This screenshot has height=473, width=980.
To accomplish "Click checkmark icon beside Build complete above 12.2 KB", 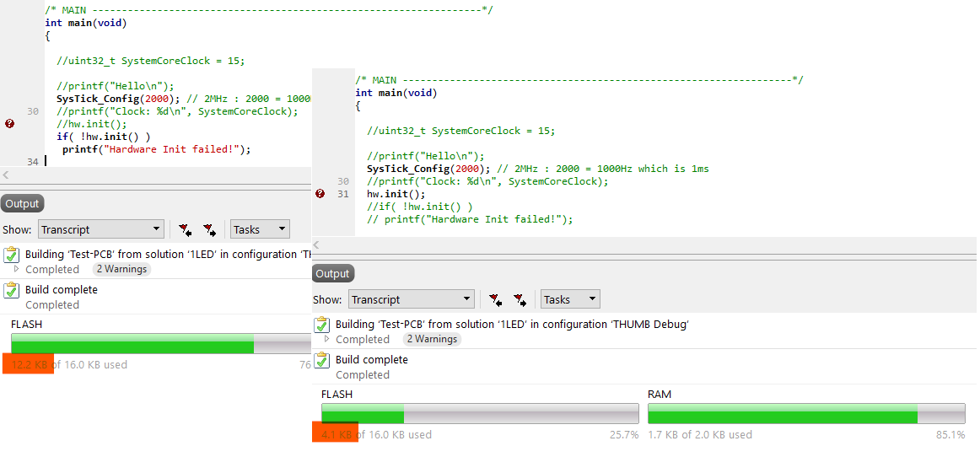I will pyautogui.click(x=11, y=291).
